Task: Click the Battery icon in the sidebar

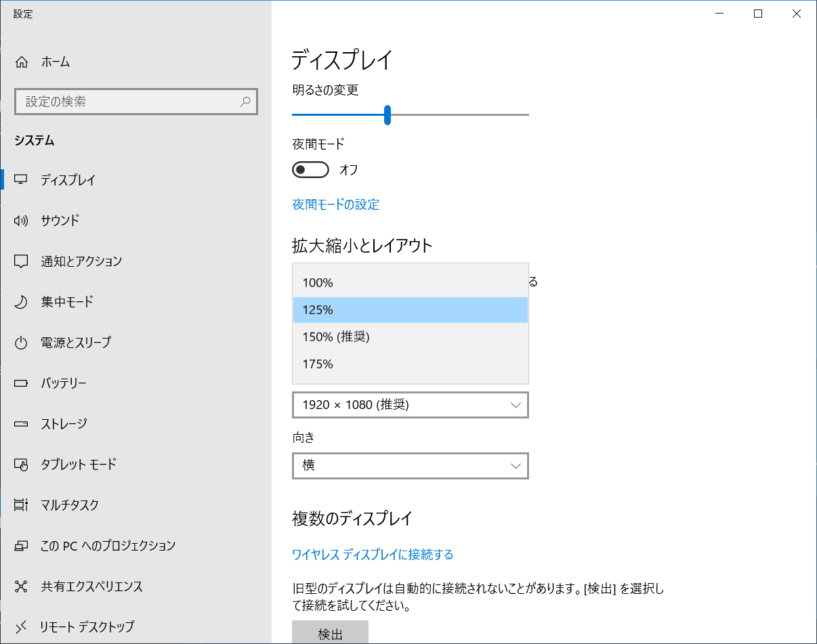Action: 21,383
